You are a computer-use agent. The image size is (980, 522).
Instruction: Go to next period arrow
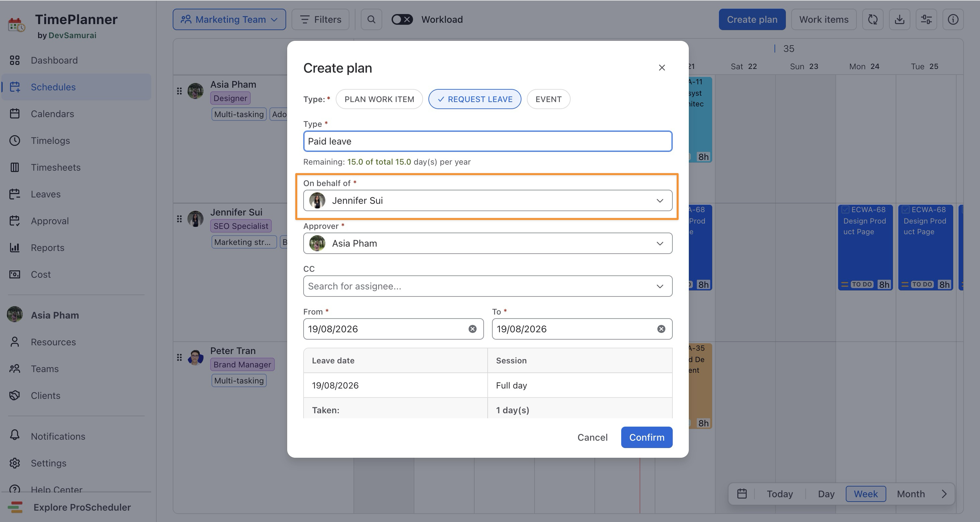click(944, 494)
